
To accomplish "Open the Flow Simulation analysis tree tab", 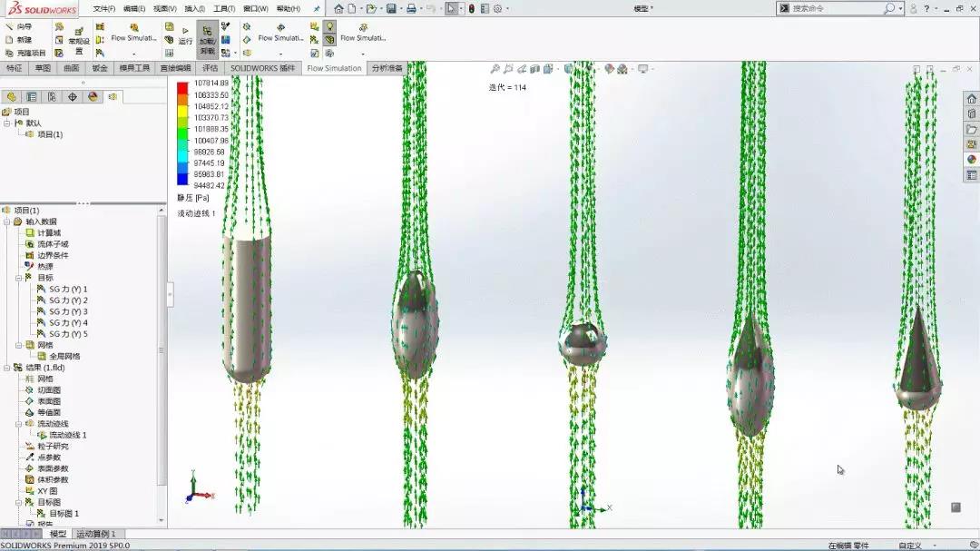I will tap(113, 96).
